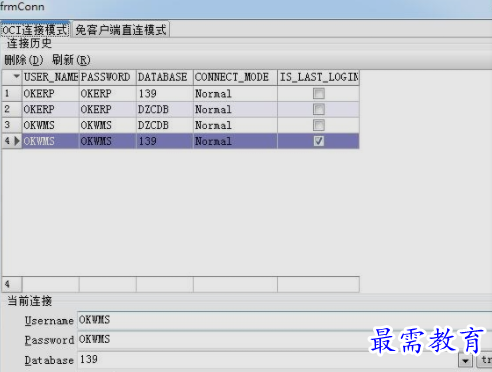Toggle IS_LAST_LOGIN checkbox in row 2

[319, 109]
